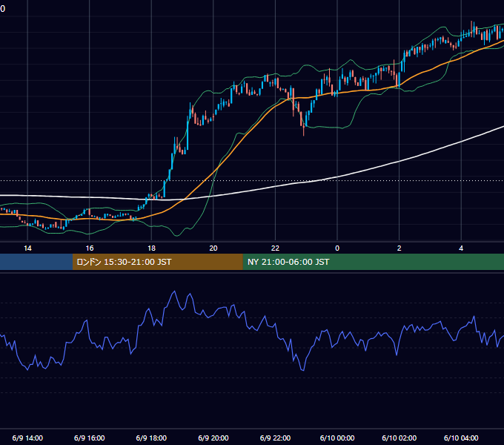The image size is (504, 445).
Task: Click the 6/10 02:00 date label
Action: 399,438
